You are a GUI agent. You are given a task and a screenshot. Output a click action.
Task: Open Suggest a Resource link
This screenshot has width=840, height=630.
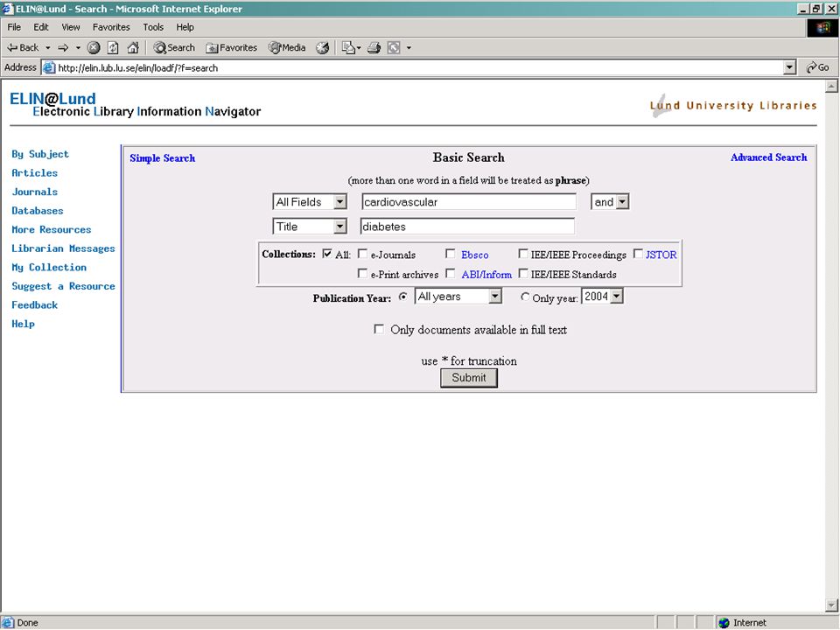tap(63, 286)
